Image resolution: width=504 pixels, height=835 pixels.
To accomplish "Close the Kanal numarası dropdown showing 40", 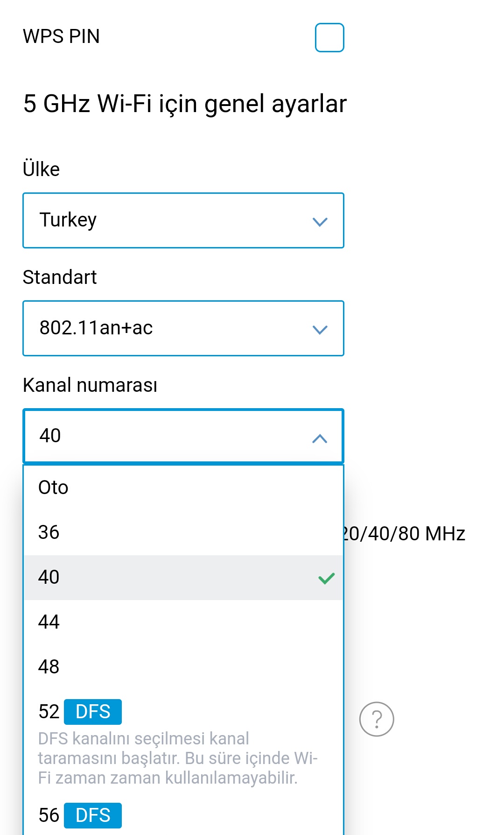I will tap(183, 436).
